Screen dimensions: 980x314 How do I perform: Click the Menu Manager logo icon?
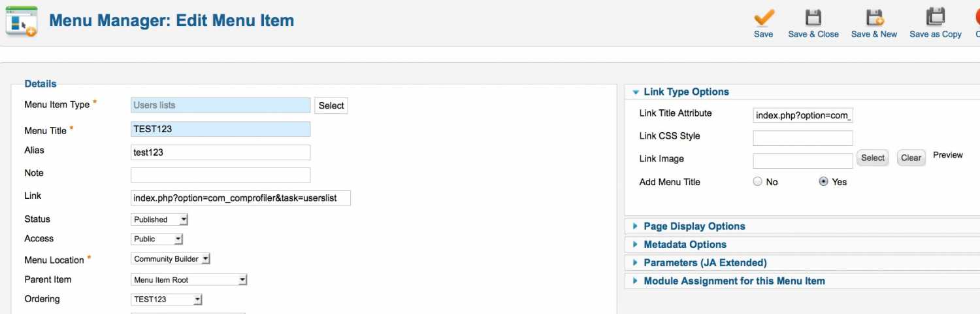pyautogui.click(x=22, y=21)
